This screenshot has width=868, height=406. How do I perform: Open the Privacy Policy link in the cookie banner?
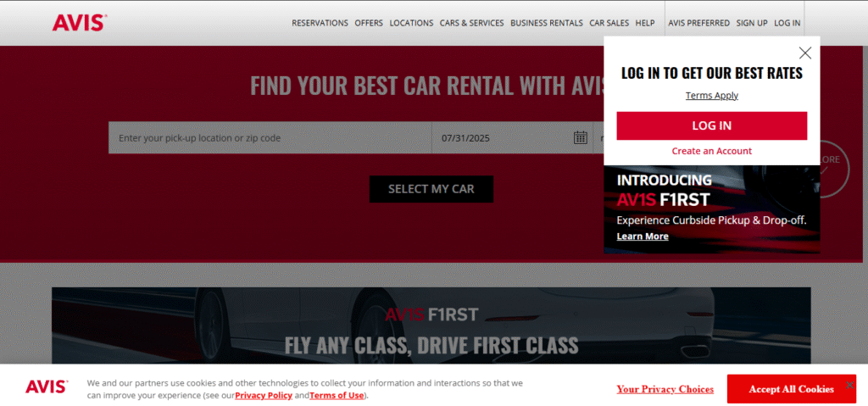tap(264, 396)
